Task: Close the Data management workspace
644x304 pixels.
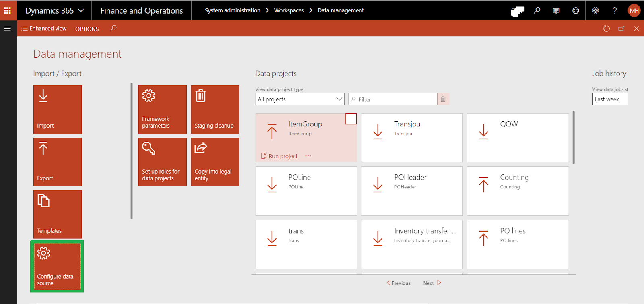Action: point(636,29)
